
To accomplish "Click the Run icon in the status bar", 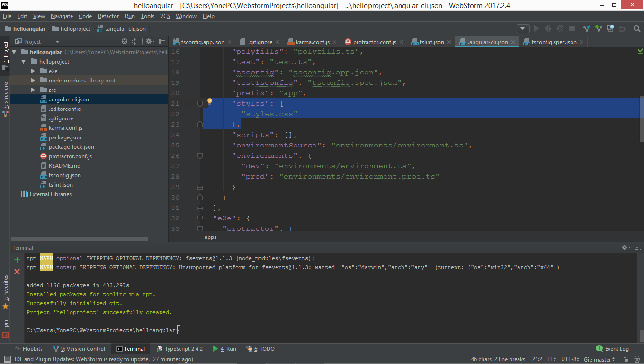I will click(x=225, y=348).
